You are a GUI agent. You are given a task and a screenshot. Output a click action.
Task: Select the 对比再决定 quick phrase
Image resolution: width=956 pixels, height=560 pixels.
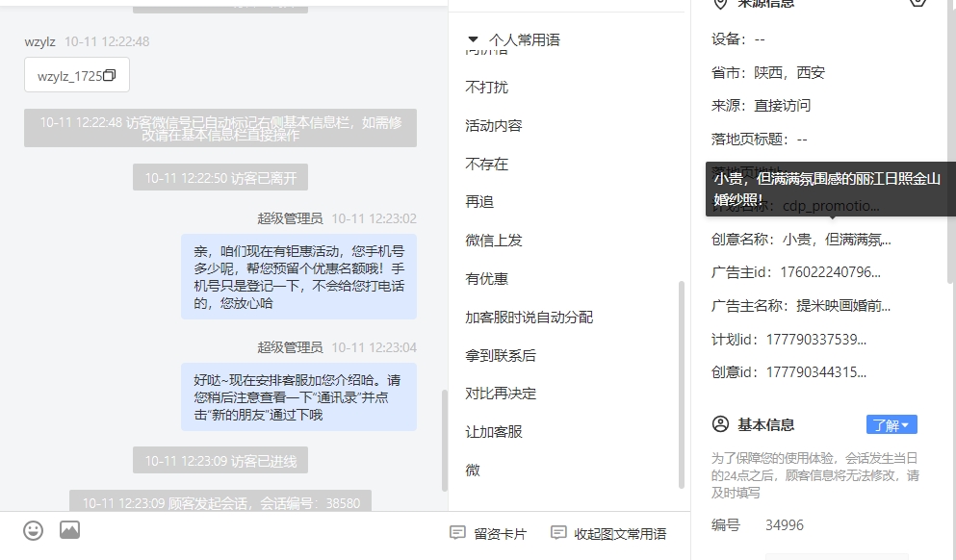(501, 393)
